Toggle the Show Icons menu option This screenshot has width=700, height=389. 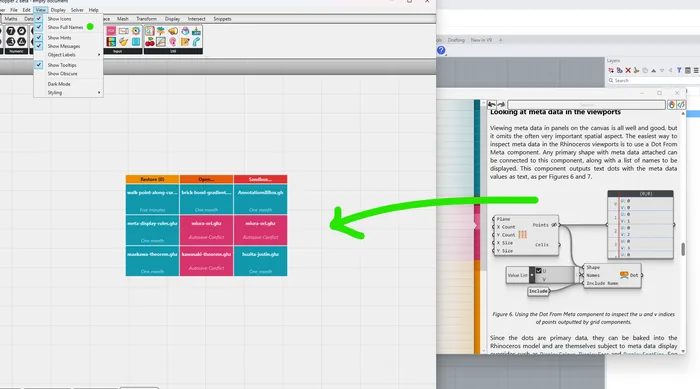tap(68, 19)
